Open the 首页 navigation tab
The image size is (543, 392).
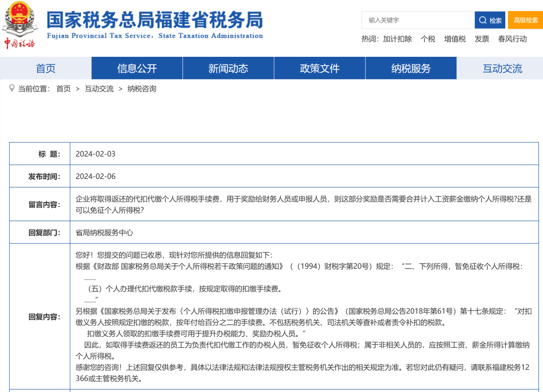[x=46, y=68]
